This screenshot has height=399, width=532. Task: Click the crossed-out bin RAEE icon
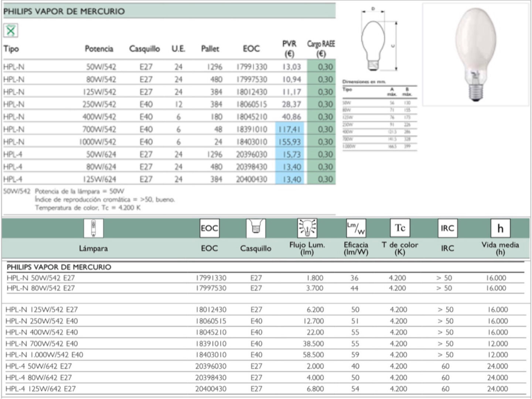(11, 30)
